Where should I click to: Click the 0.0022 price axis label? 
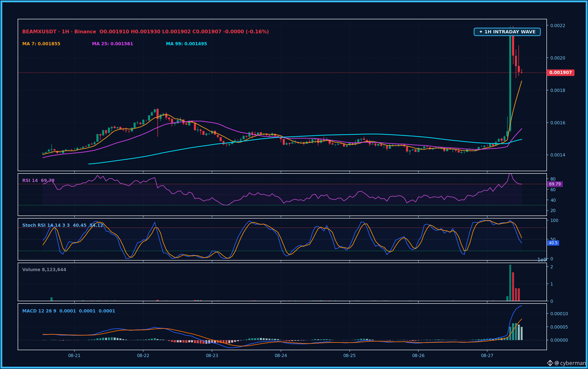pos(557,26)
